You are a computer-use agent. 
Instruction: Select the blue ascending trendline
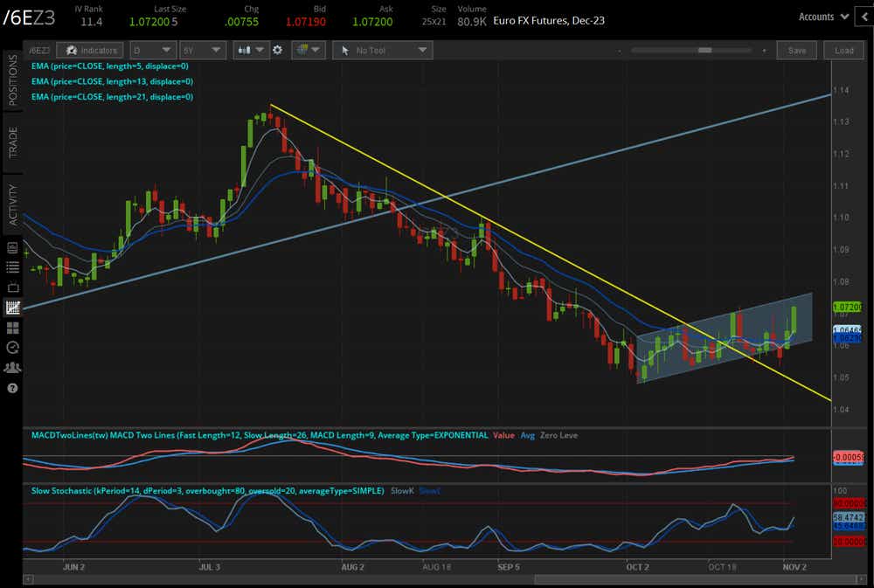[427, 202]
